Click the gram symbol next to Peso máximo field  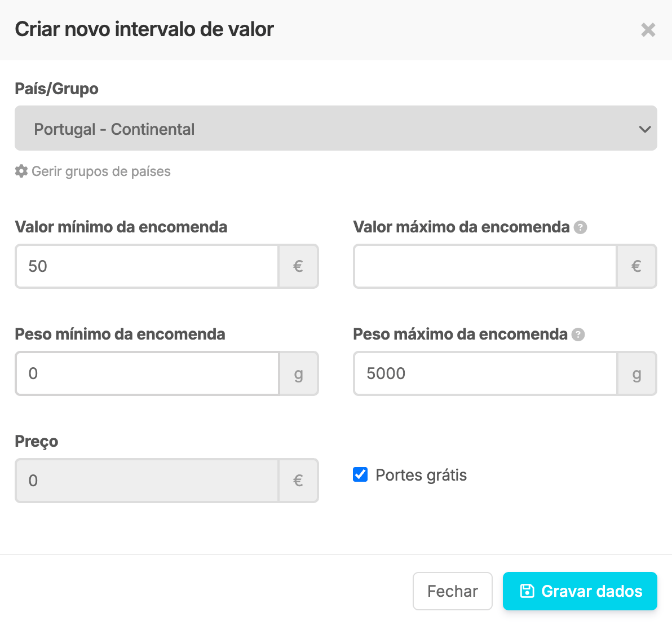[636, 373]
